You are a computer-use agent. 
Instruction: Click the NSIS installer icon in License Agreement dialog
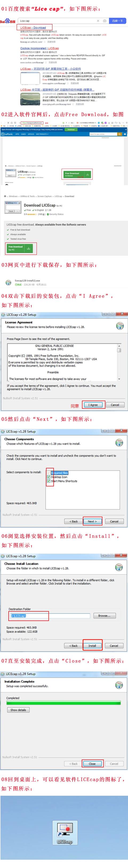click(119, 326)
